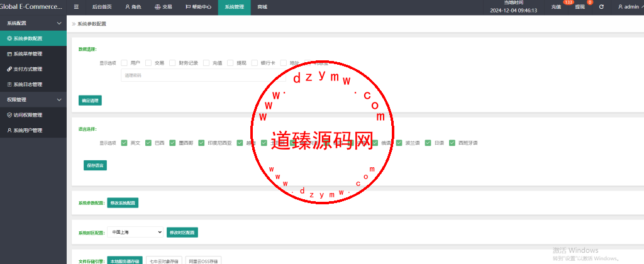Screen dimensions: 644x264
Task: Toggle the sidebar hamburger menu icon
Action: 76,7
